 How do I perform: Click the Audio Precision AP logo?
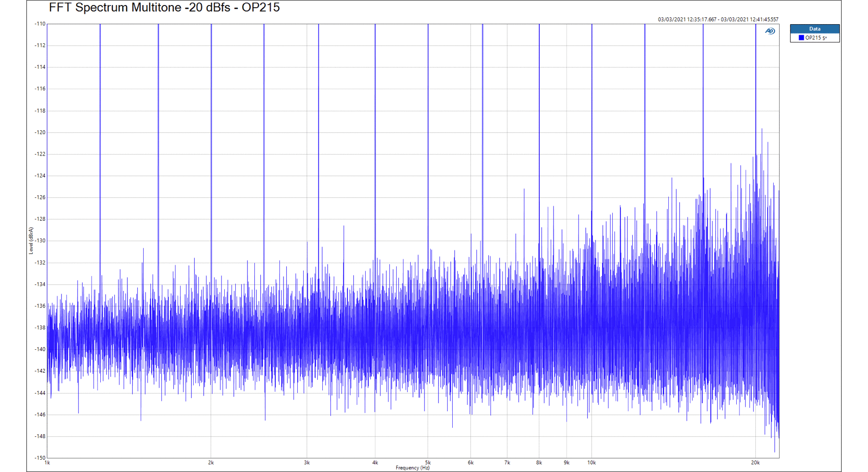[x=770, y=31]
